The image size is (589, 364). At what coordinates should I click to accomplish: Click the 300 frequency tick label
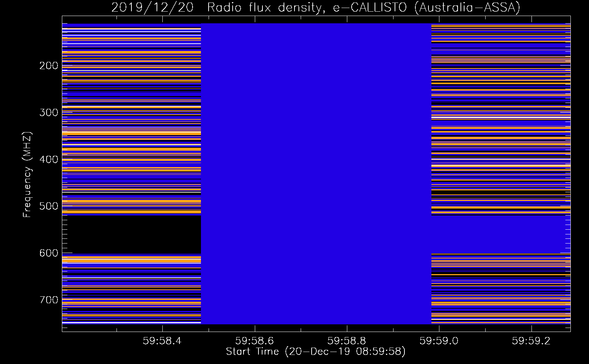click(x=49, y=112)
